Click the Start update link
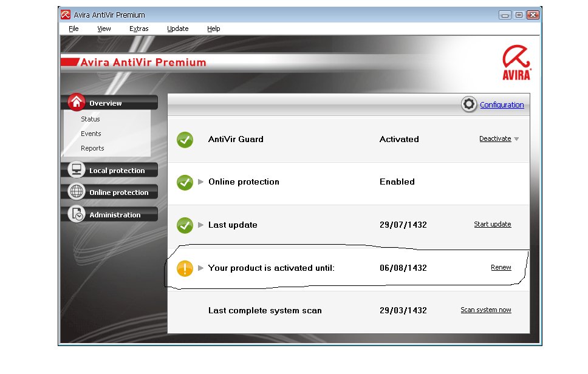Image resolution: width=588 pixels, height=374 pixels. (x=493, y=224)
